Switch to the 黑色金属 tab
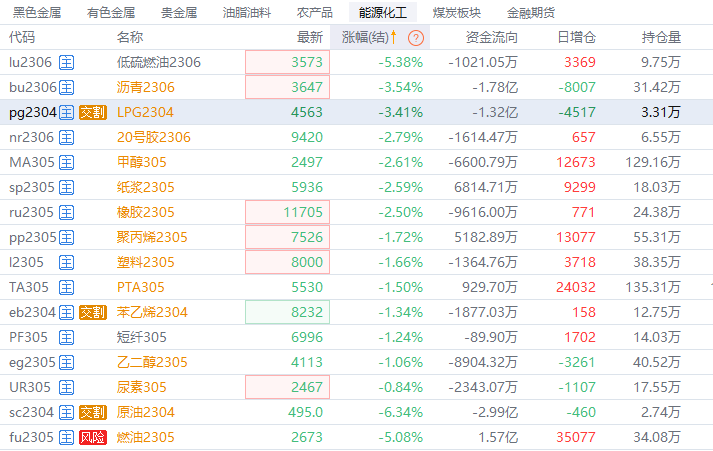The width and height of the screenshot is (713, 451). 37,12
